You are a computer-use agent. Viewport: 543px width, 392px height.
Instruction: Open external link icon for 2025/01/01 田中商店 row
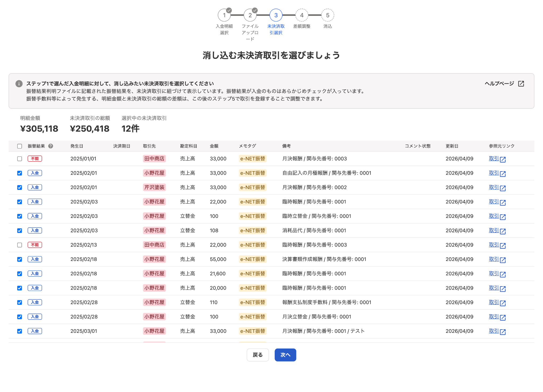coord(503,159)
